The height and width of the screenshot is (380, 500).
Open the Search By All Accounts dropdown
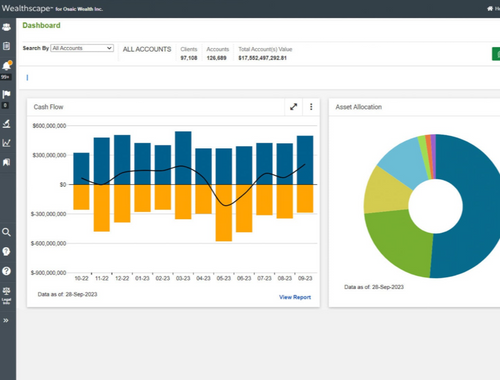coord(82,48)
